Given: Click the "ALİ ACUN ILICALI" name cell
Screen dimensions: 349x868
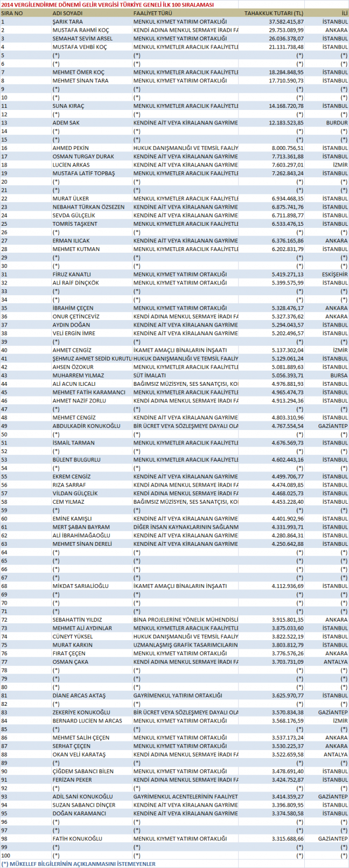Looking at the screenshot, I should (74, 384).
